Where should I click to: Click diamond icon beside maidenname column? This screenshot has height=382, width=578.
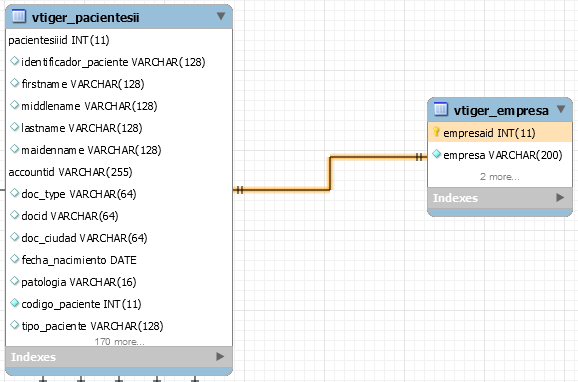point(14,149)
